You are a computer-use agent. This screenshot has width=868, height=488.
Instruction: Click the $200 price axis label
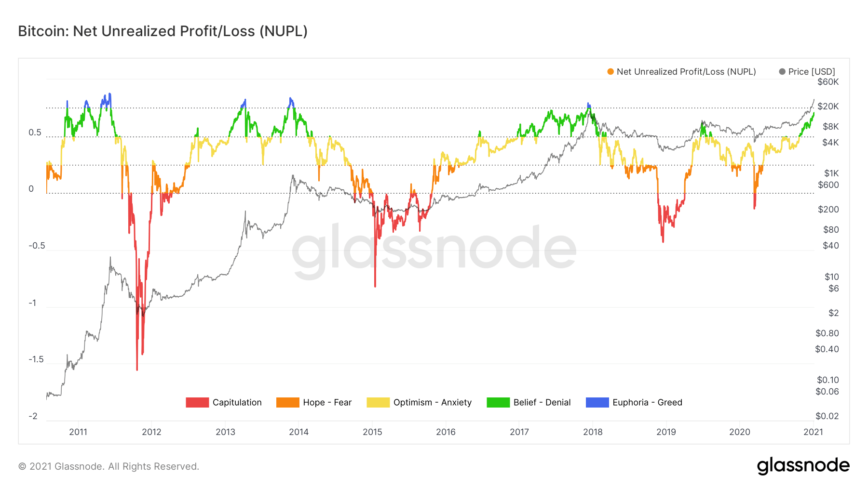coord(828,210)
